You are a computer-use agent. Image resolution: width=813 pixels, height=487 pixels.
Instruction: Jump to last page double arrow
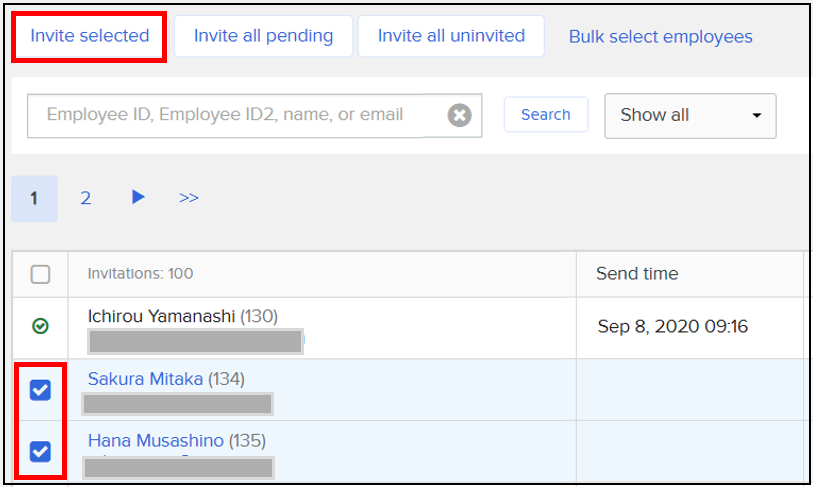(x=189, y=198)
